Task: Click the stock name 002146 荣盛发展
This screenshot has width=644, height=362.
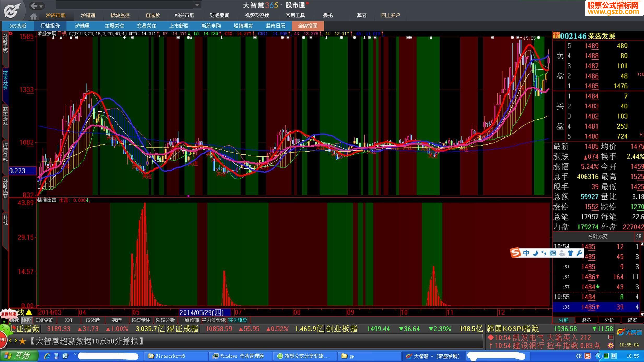Action: pyautogui.click(x=588, y=36)
